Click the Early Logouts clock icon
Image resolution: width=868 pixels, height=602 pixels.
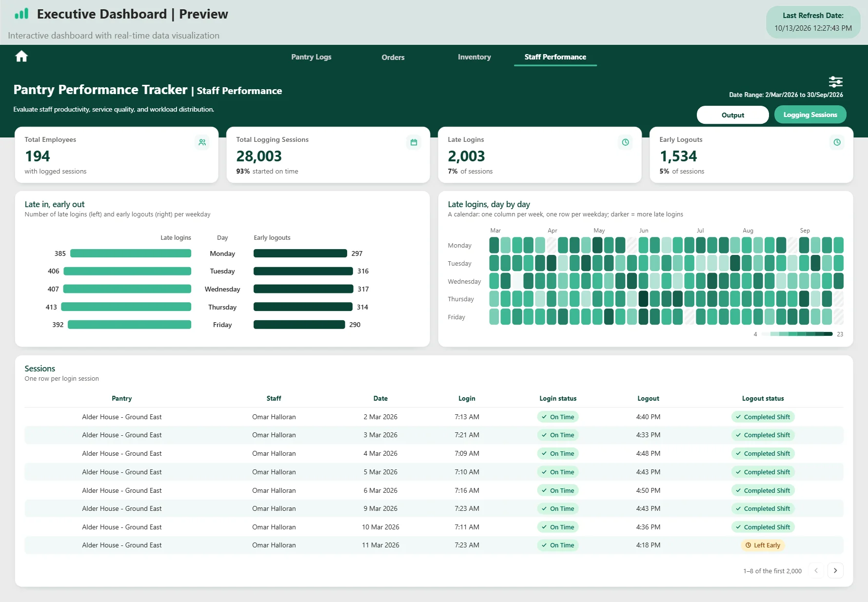pos(837,142)
